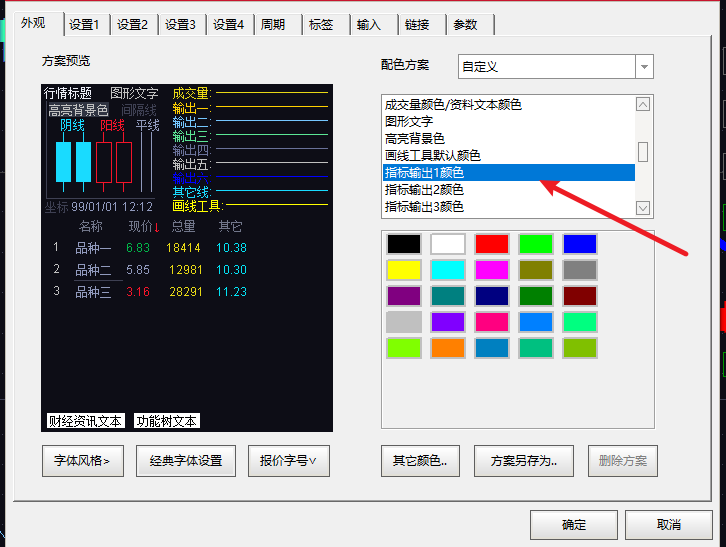Pick the dark gray color swatch
The height and width of the screenshot is (547, 726).
[580, 270]
